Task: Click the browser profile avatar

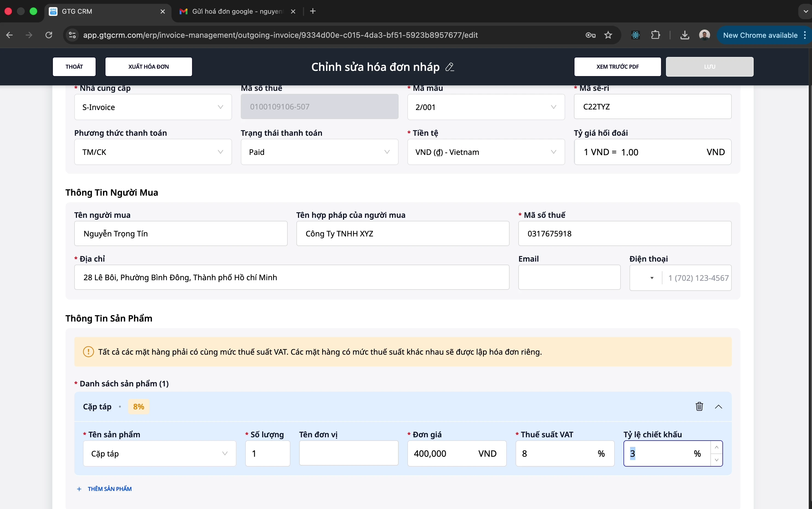Action: 704,35
